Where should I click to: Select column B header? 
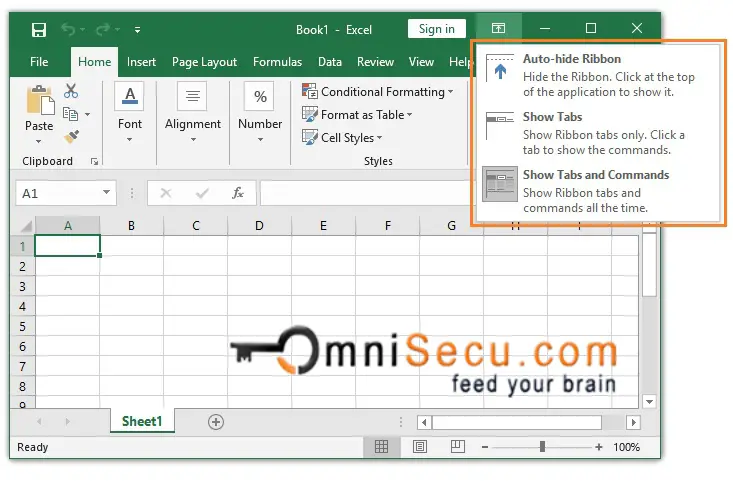pyautogui.click(x=131, y=226)
